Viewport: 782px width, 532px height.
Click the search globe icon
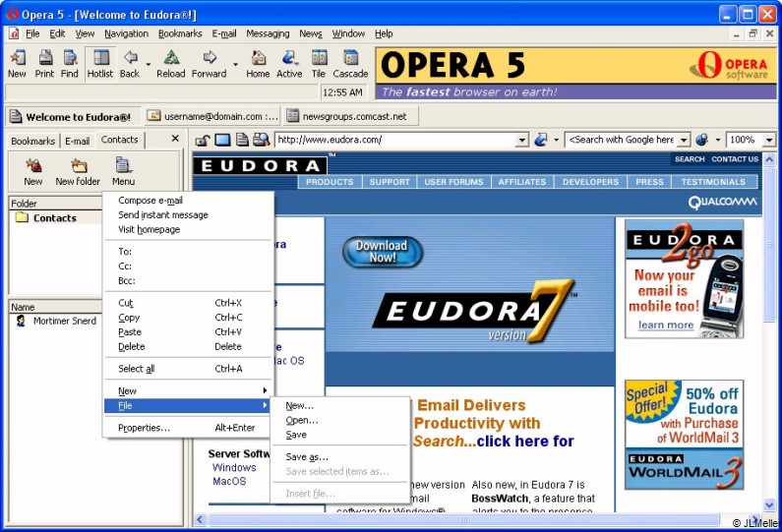(x=702, y=140)
